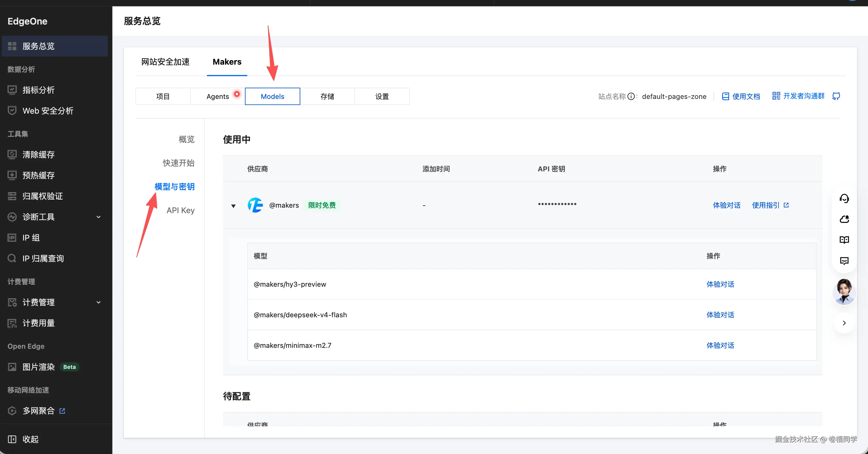The height and width of the screenshot is (454, 868).
Task: Click the EdgeOne logo text
Action: click(28, 21)
